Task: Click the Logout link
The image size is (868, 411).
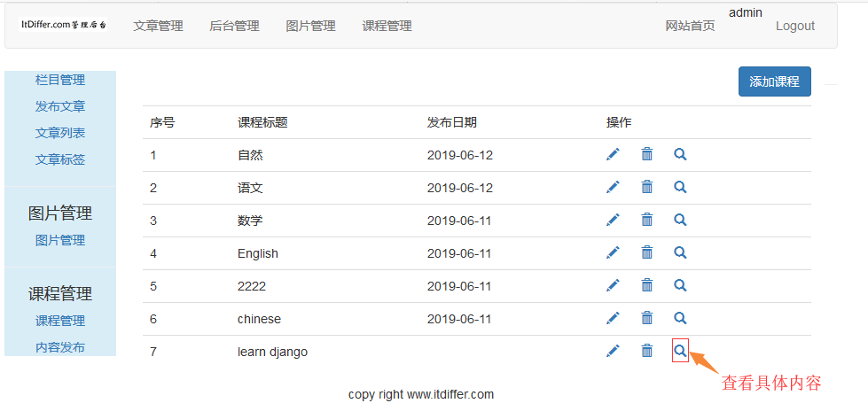Action: 794,26
